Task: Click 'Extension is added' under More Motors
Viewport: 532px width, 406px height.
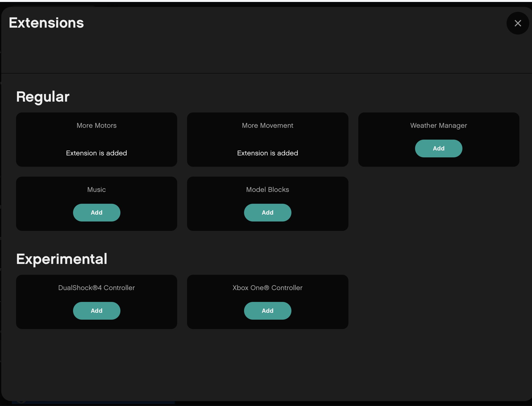Action: point(96,153)
